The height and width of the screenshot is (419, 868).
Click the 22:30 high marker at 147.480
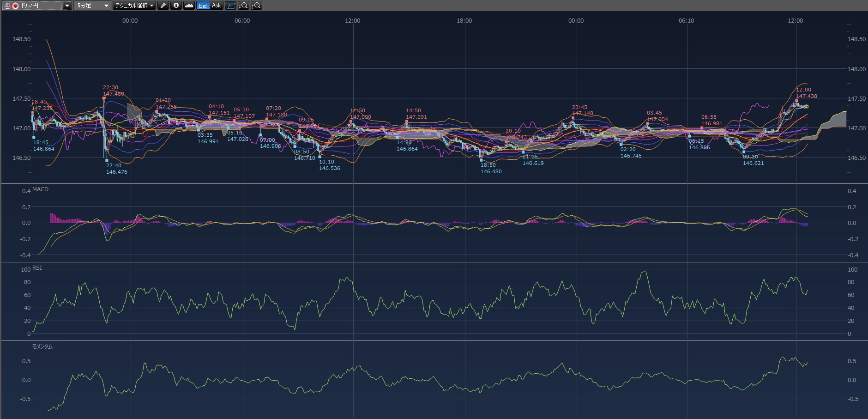pyautogui.click(x=104, y=98)
